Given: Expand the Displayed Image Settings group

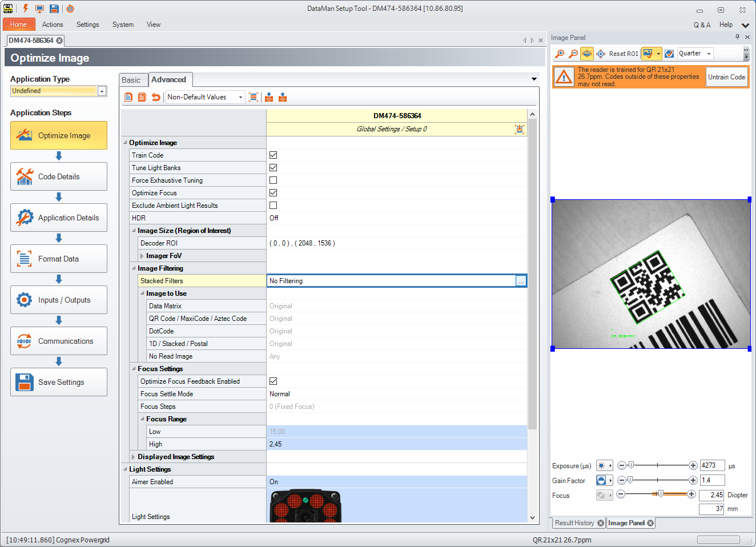Looking at the screenshot, I should pos(134,457).
